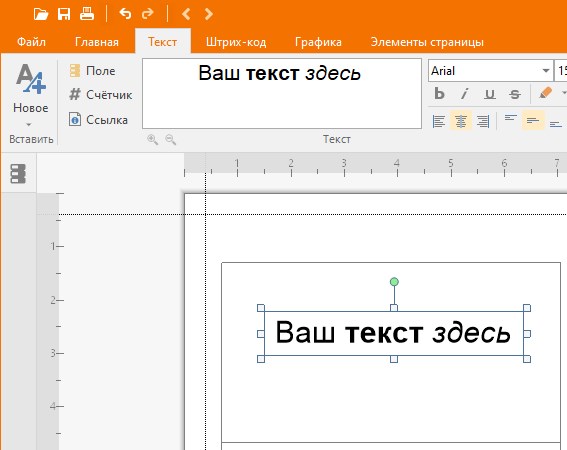
Task: Click the vertical ruler at 2
Action: [54, 300]
